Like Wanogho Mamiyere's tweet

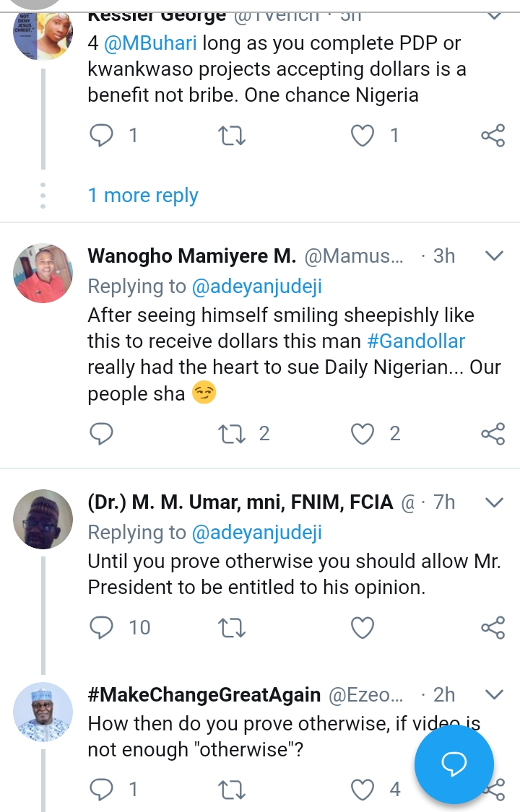point(363,433)
